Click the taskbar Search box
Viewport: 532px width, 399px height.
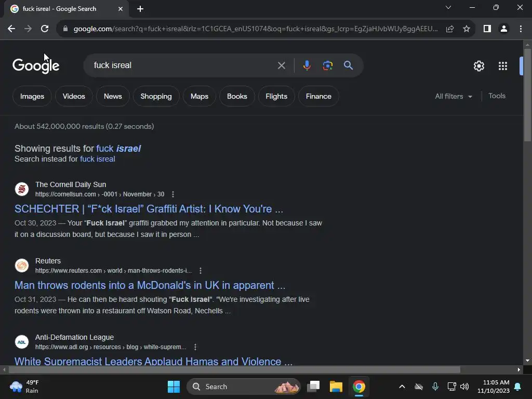[244, 387]
